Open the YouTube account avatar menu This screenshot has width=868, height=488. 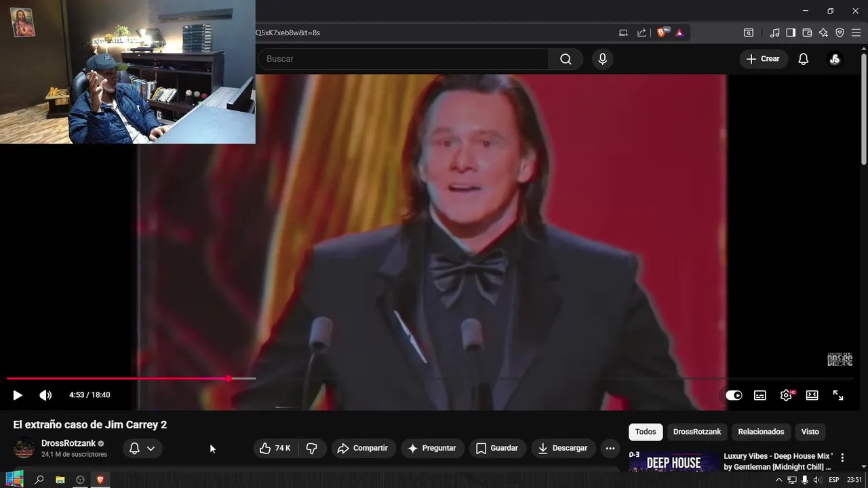coord(835,59)
